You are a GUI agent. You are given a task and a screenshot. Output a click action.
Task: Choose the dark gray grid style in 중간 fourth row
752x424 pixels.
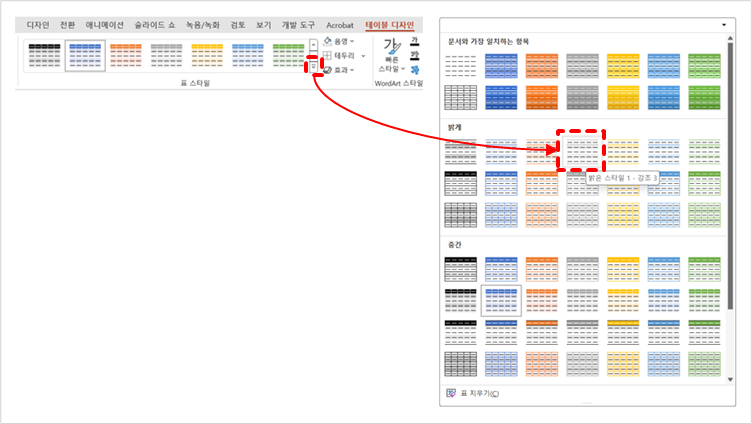click(x=460, y=364)
